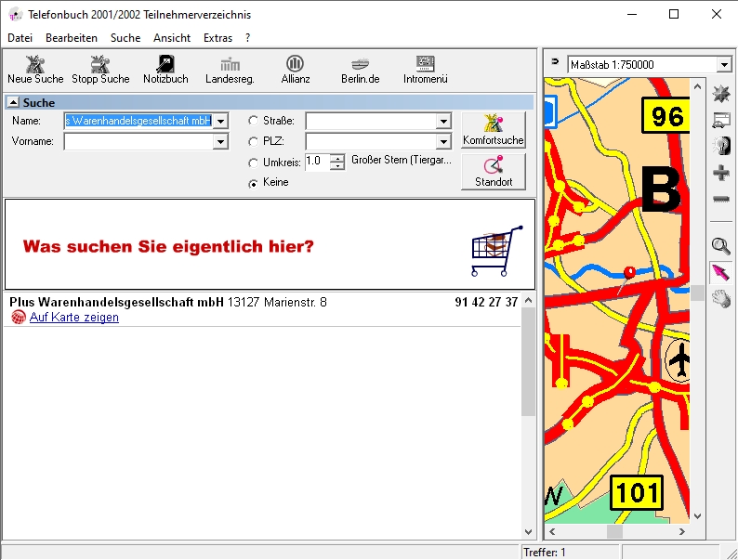
Task: Select the magnifying glass map tool
Action: (x=720, y=246)
